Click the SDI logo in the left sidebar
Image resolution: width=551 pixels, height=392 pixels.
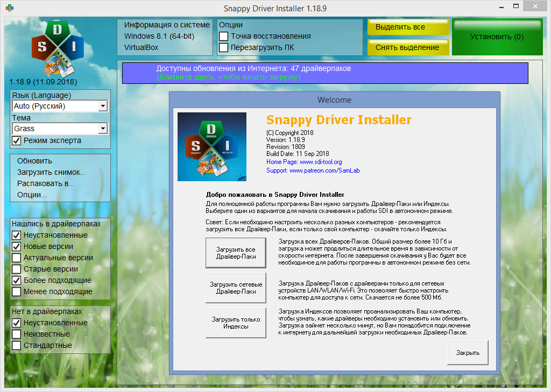pyautogui.click(x=58, y=49)
